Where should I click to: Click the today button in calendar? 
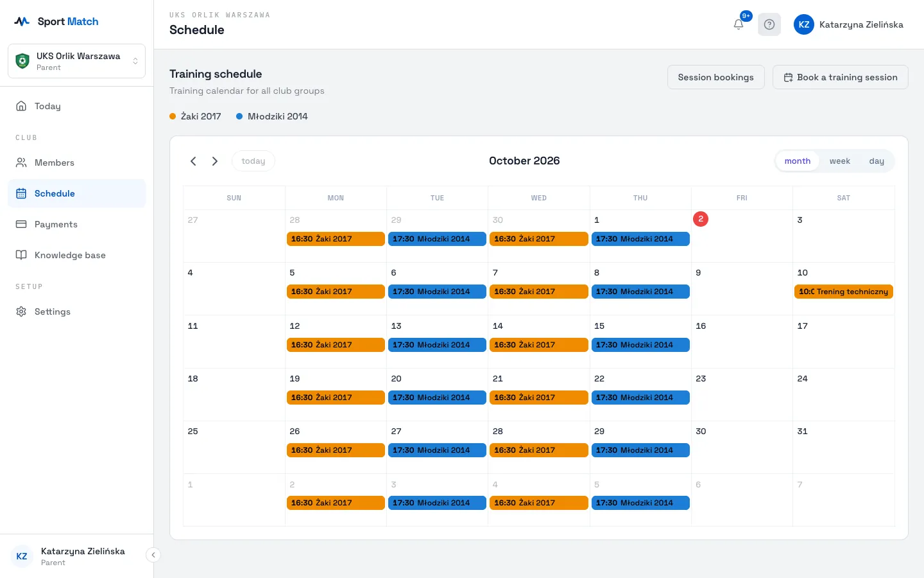[x=253, y=161]
